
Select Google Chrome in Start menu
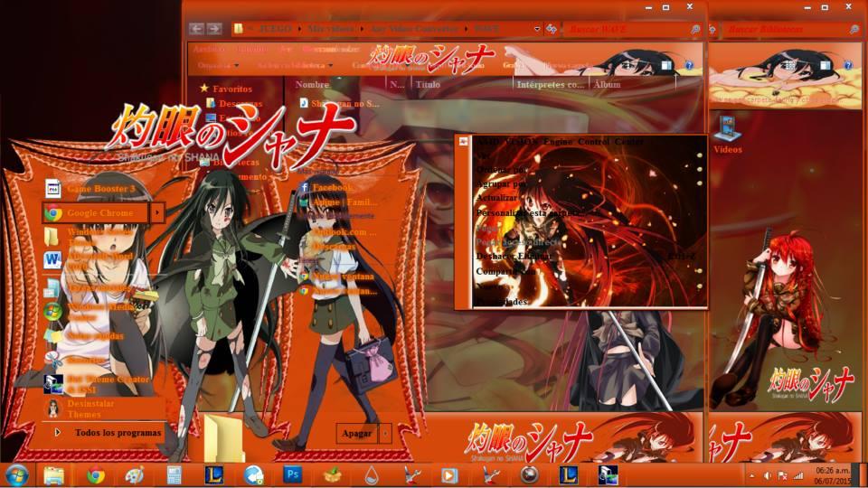95,212
